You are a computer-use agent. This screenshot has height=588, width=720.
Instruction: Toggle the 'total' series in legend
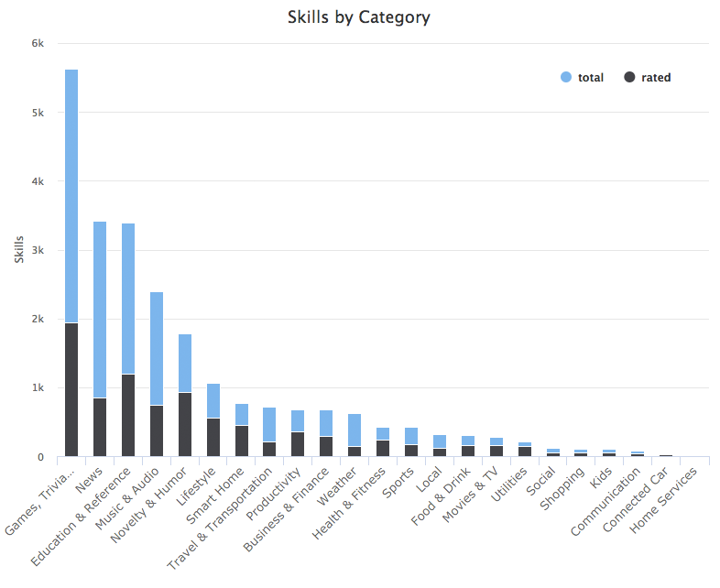[x=590, y=78]
